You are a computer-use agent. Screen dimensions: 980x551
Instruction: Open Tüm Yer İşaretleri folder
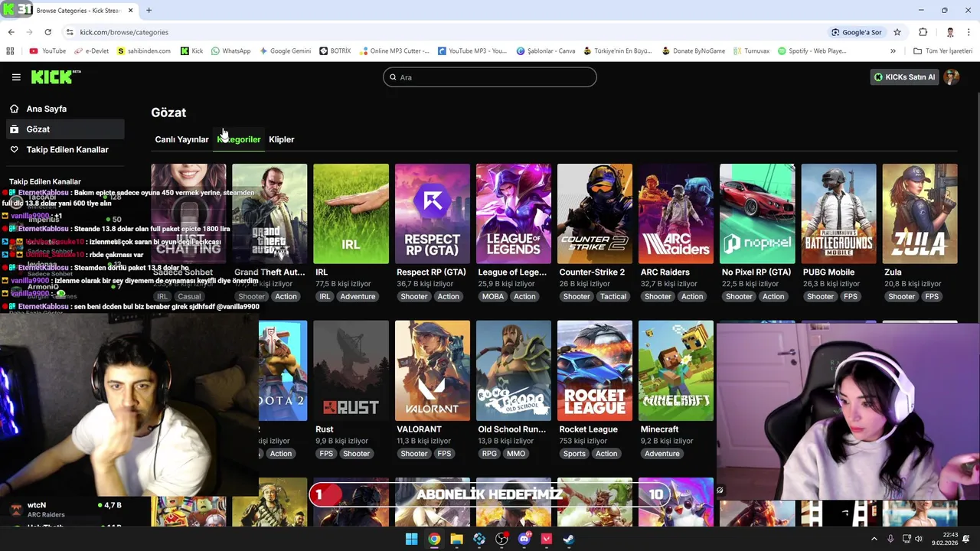pyautogui.click(x=942, y=51)
